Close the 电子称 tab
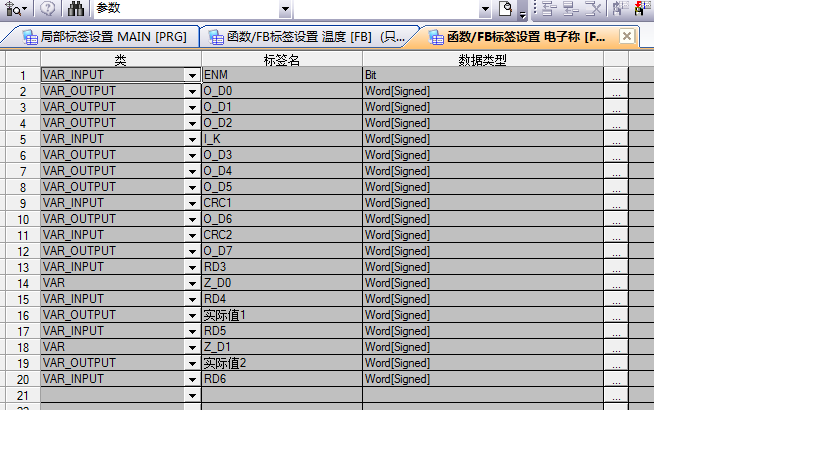Viewport: 819px width, 460px height. 627,37
